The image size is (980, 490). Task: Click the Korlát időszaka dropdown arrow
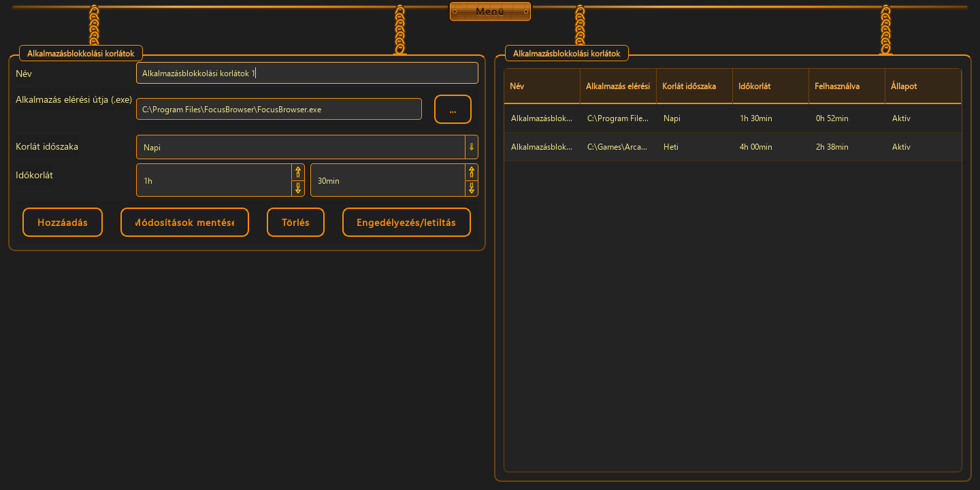point(471,147)
